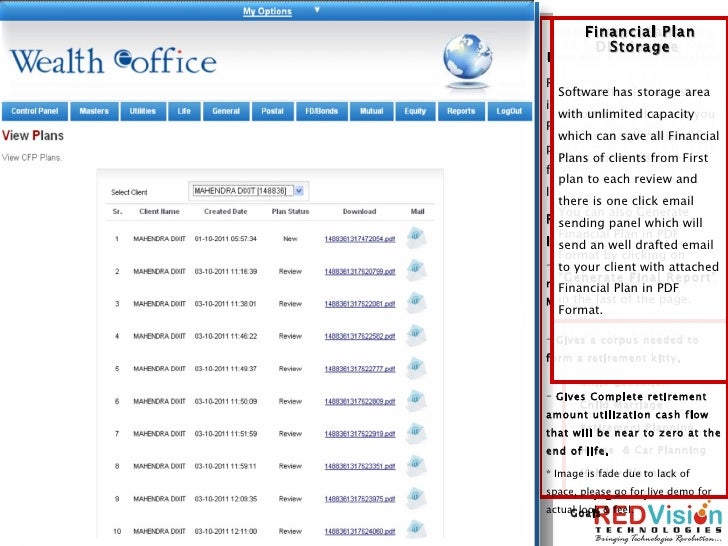Click mail icon for plan row 5
728x546 pixels.
(x=416, y=368)
